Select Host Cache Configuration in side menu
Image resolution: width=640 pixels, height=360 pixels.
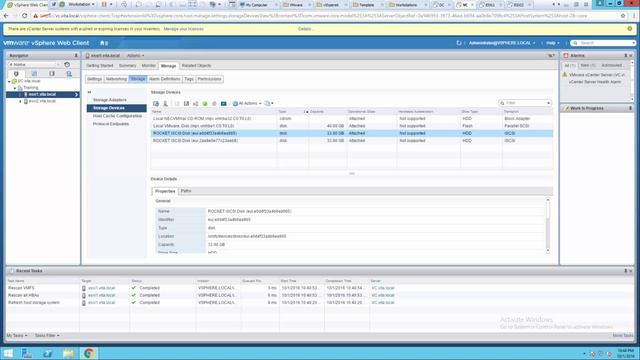[x=117, y=116]
